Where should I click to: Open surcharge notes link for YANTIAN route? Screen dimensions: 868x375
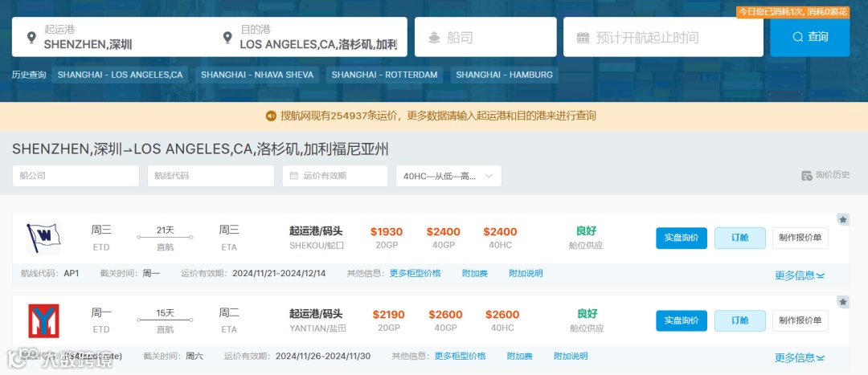coord(571,357)
